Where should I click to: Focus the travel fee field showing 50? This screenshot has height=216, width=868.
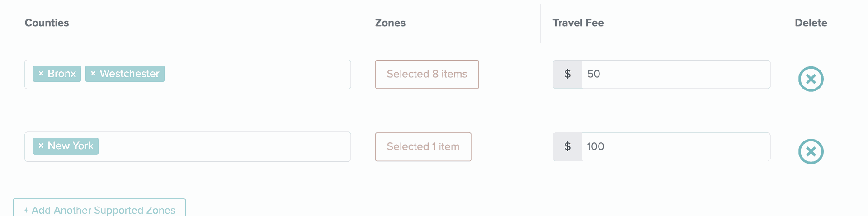(x=676, y=74)
